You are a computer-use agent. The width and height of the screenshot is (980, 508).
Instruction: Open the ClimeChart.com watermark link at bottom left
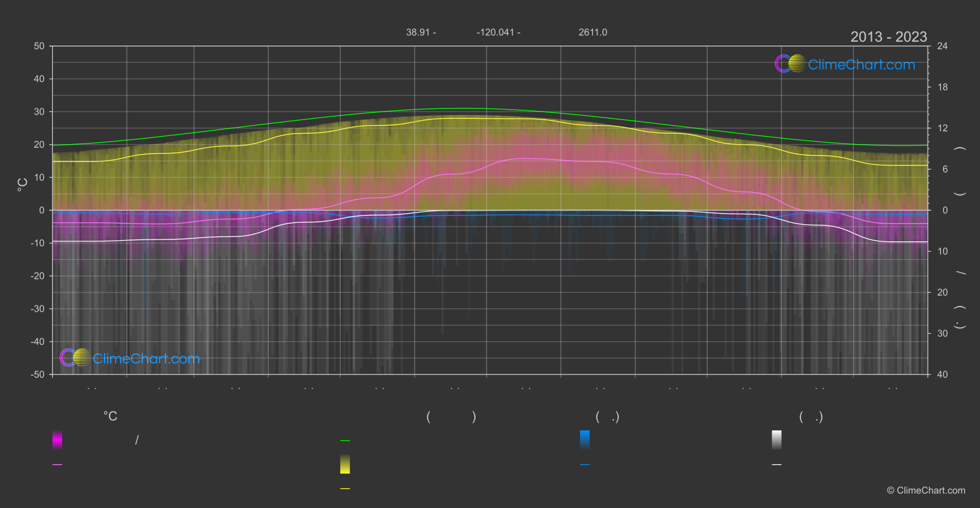click(x=146, y=358)
